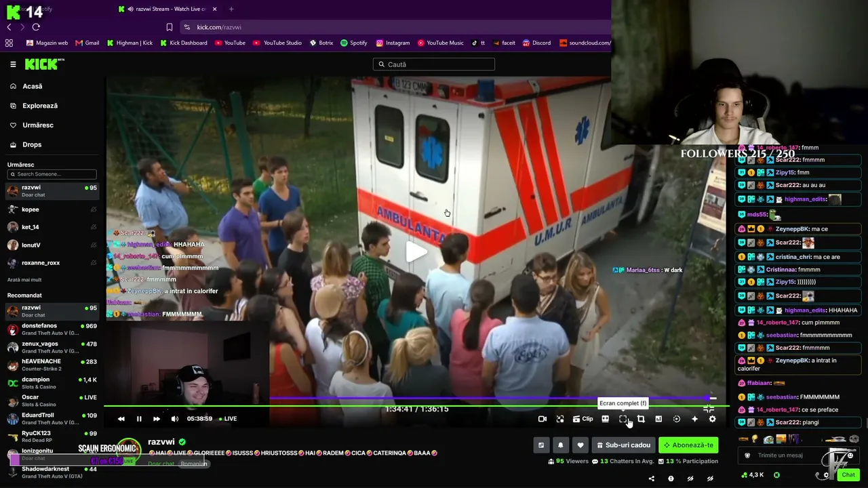Open kopee channel in followed list
Screen dimensions: 868x488
coord(52,209)
